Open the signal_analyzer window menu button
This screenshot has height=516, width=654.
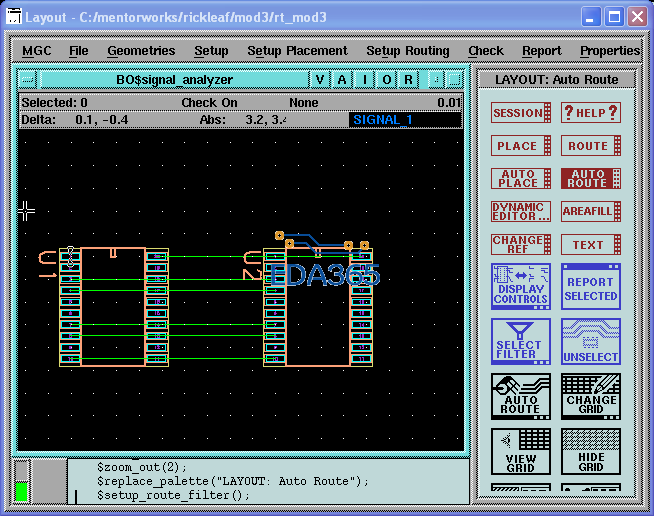click(28, 80)
